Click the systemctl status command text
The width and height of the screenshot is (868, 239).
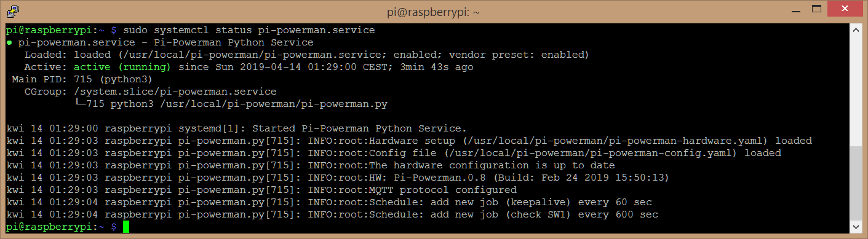click(249, 30)
